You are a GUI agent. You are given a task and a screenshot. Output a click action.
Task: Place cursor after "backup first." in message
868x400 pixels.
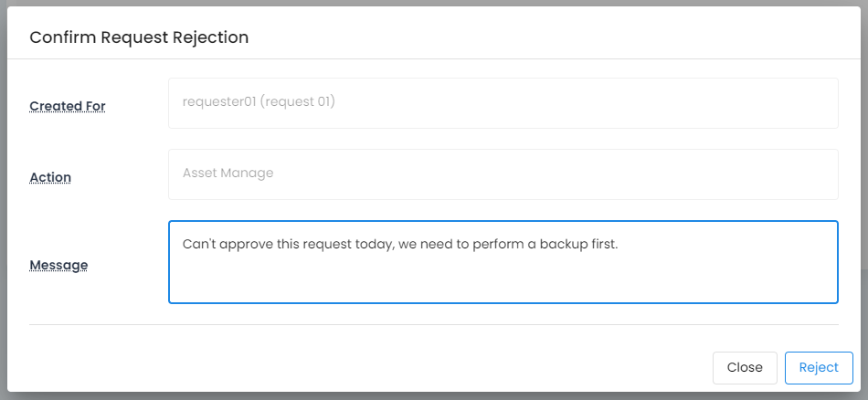pos(620,245)
